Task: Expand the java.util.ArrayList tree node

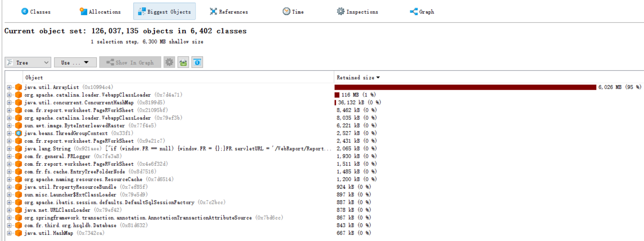Action: (x=9, y=87)
